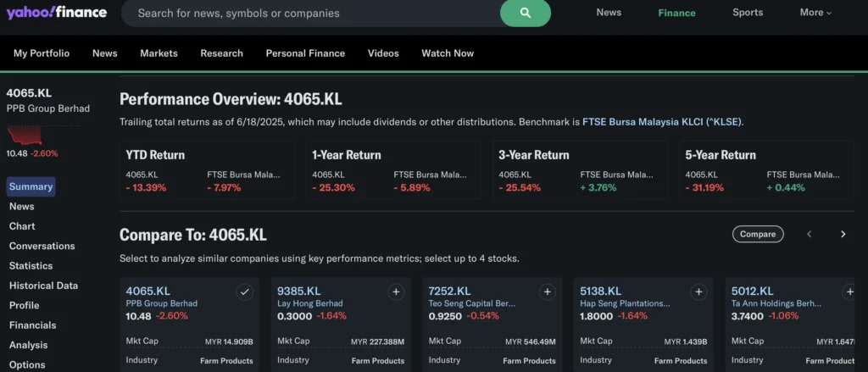Click the -25.30% one-year return value

(333, 187)
